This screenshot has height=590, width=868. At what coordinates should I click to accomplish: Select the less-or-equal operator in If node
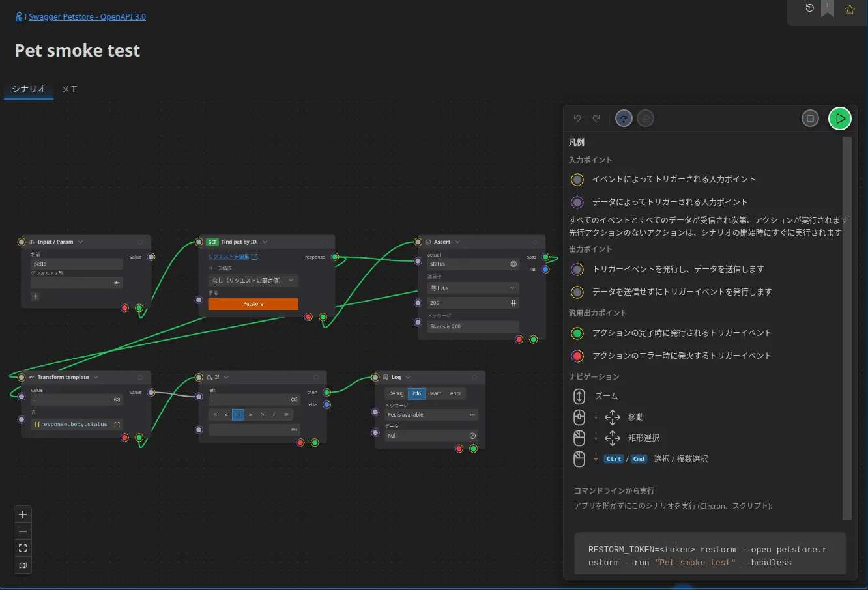tap(226, 415)
